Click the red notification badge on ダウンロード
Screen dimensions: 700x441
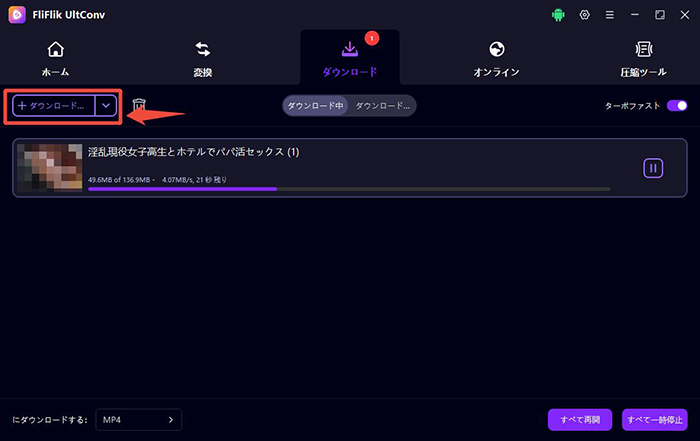coord(371,38)
